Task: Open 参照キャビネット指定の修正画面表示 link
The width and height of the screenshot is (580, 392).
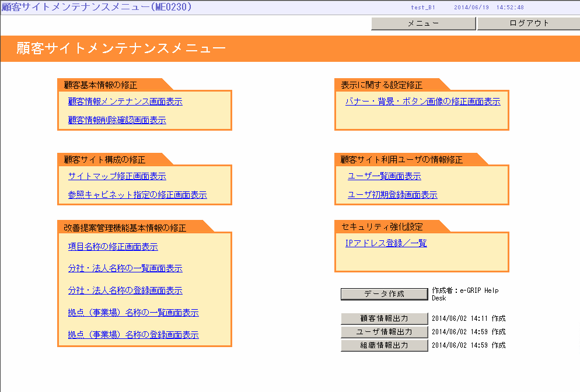Action: click(137, 194)
